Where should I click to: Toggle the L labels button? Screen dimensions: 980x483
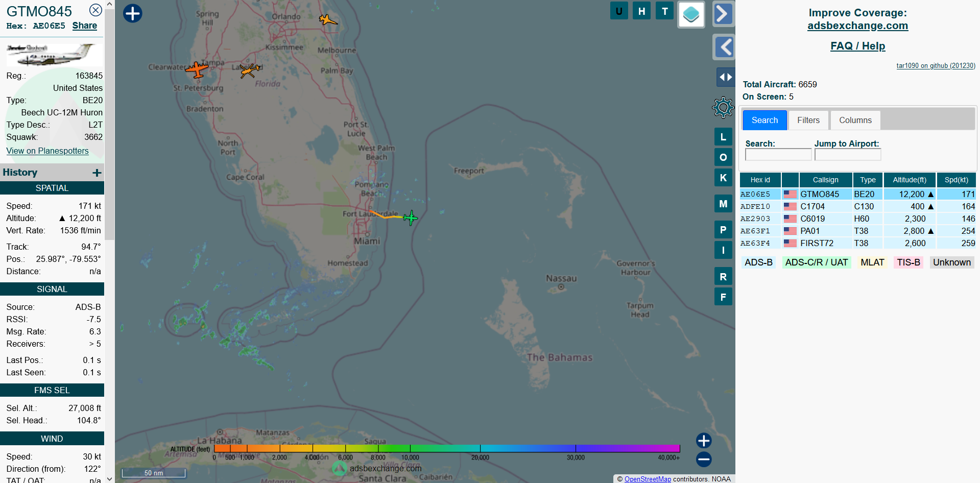[723, 137]
